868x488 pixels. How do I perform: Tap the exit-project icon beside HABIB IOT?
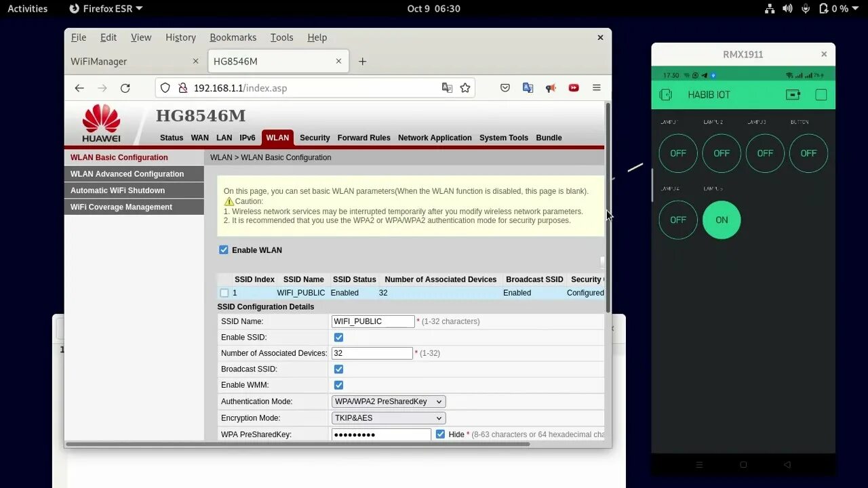[666, 95]
